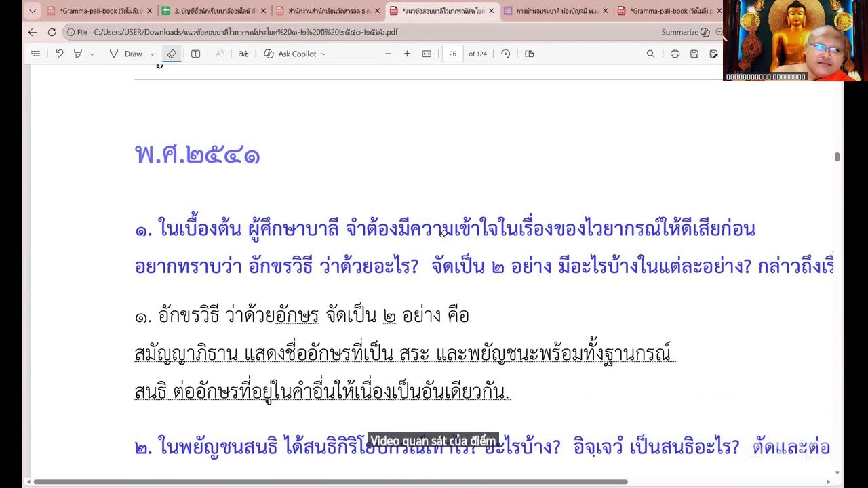Switch to last Gramma-pali-book tab
868x488 pixels.
point(668,11)
